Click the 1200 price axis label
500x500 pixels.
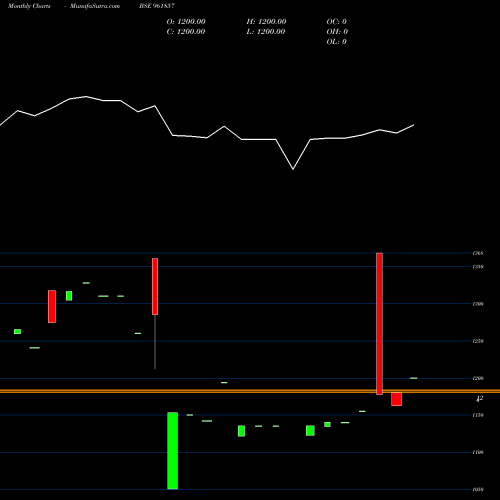click(478, 378)
